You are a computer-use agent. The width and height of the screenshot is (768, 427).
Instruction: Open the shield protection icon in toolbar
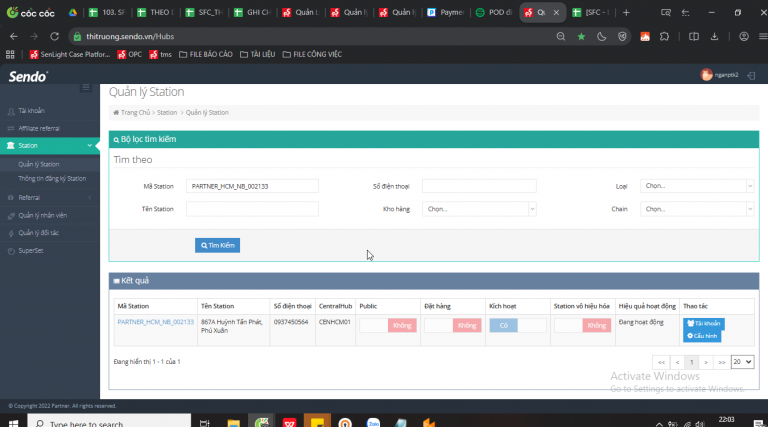pos(622,37)
